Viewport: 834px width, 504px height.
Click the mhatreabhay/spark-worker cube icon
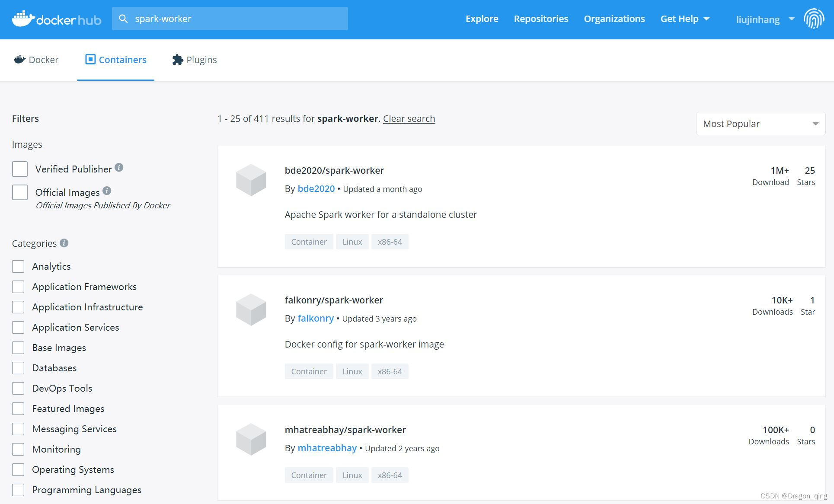point(251,439)
